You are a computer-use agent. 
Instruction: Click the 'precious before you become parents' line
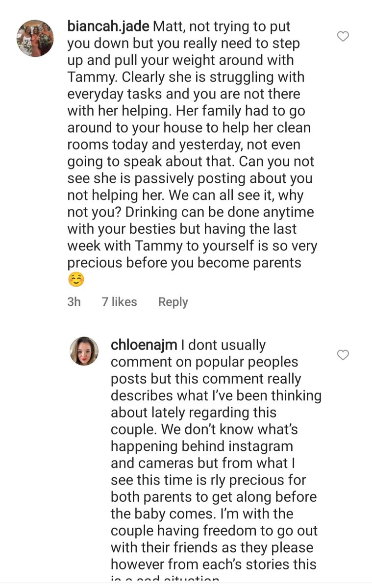click(x=184, y=263)
